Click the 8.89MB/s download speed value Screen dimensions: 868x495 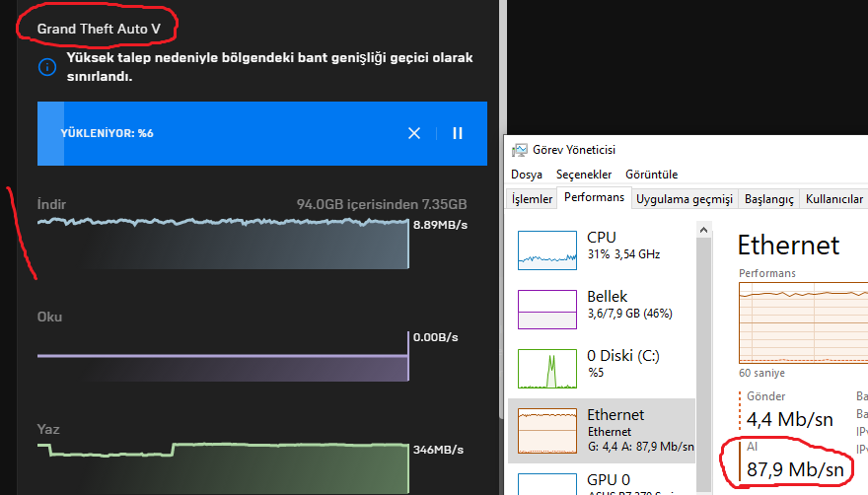click(440, 225)
